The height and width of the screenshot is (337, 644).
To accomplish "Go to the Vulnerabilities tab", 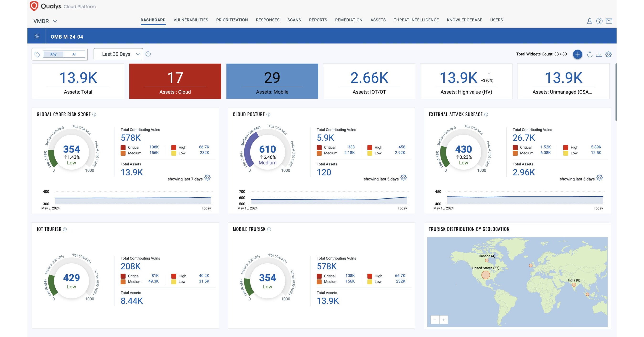I will click(x=191, y=20).
